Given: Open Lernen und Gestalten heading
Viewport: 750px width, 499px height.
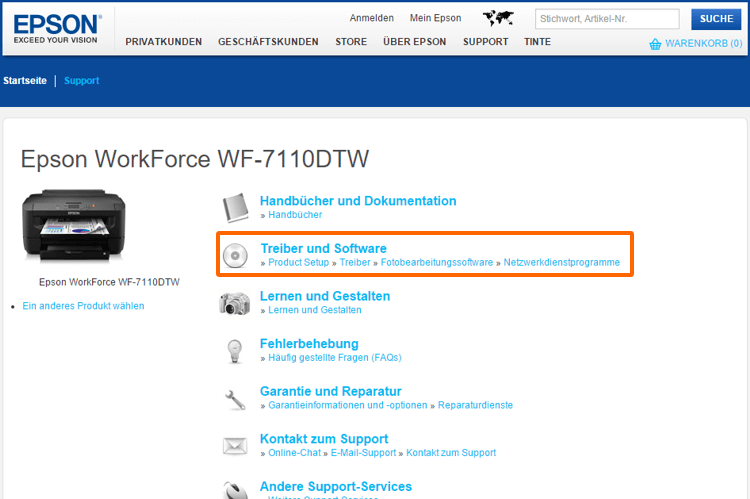Looking at the screenshot, I should pyautogui.click(x=325, y=296).
